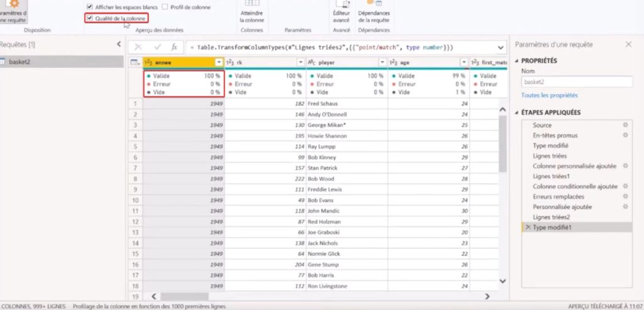Screen dimensions: 644x310
Task: Click scroll left arrow of grid
Action: coord(153,296)
